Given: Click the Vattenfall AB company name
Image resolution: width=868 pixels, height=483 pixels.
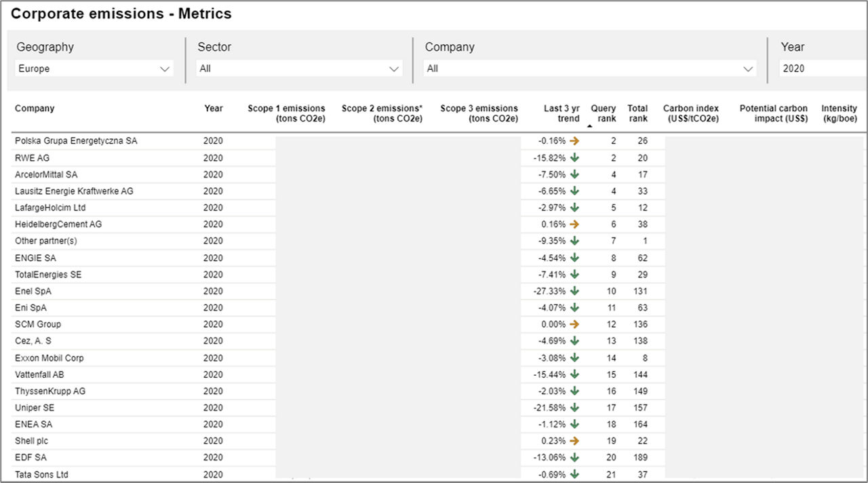Looking at the screenshot, I should click(x=39, y=374).
